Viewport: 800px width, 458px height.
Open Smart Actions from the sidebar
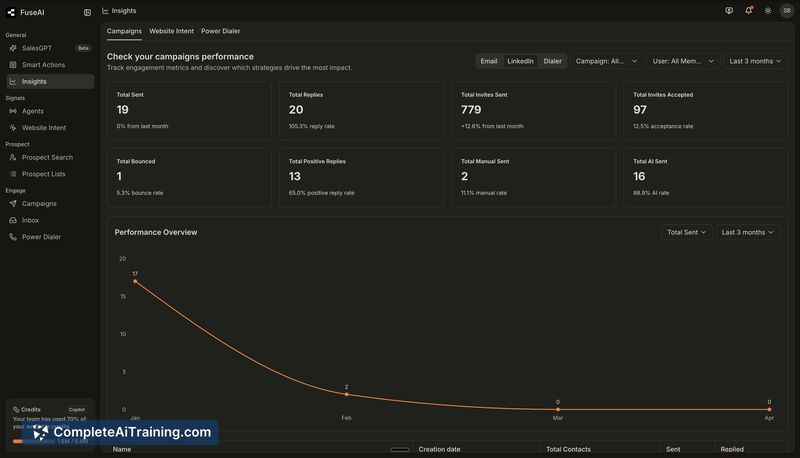[x=43, y=65]
